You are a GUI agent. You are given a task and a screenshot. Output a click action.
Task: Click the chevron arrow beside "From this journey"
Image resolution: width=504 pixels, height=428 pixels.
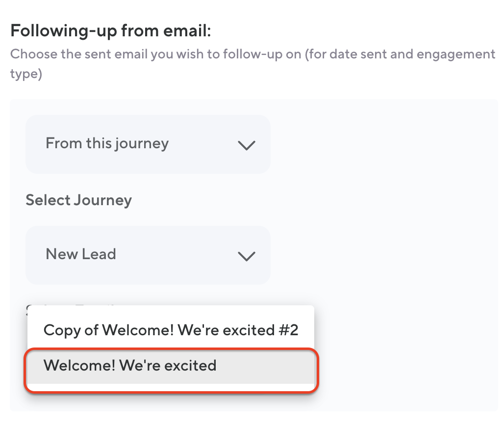tap(246, 145)
